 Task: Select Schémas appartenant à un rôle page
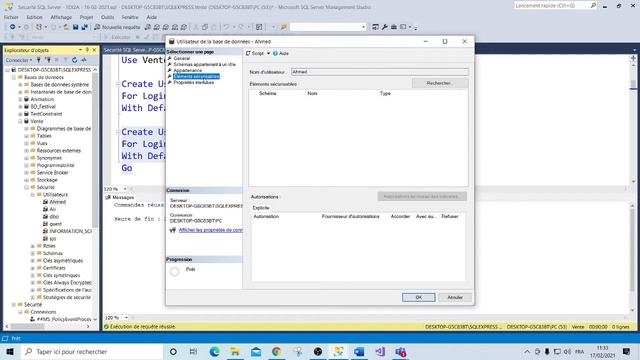[x=204, y=64]
